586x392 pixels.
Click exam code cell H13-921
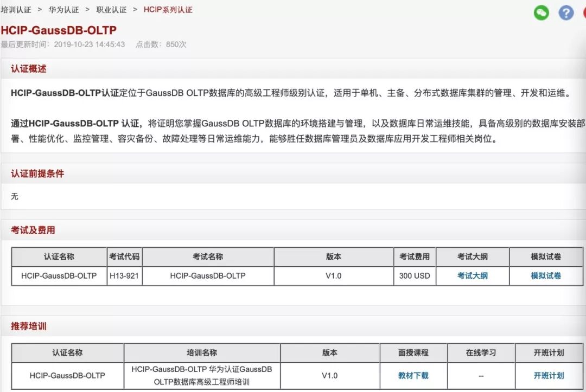(x=124, y=276)
